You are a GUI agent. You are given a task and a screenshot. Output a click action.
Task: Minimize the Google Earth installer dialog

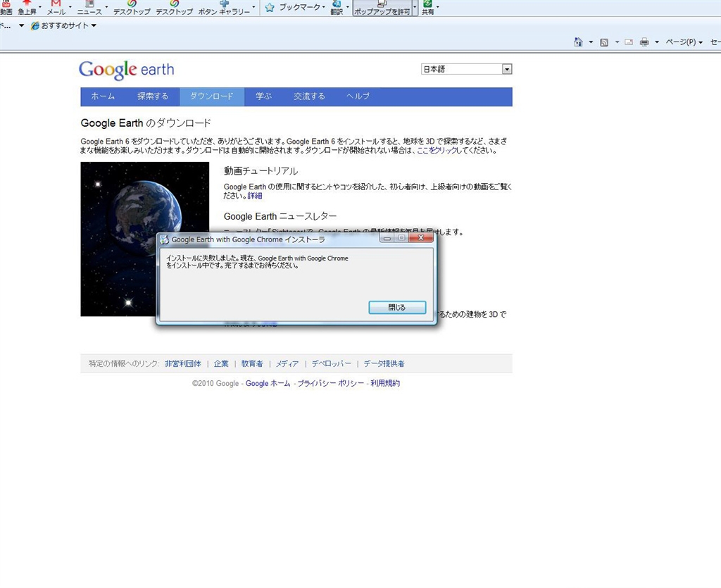click(387, 238)
